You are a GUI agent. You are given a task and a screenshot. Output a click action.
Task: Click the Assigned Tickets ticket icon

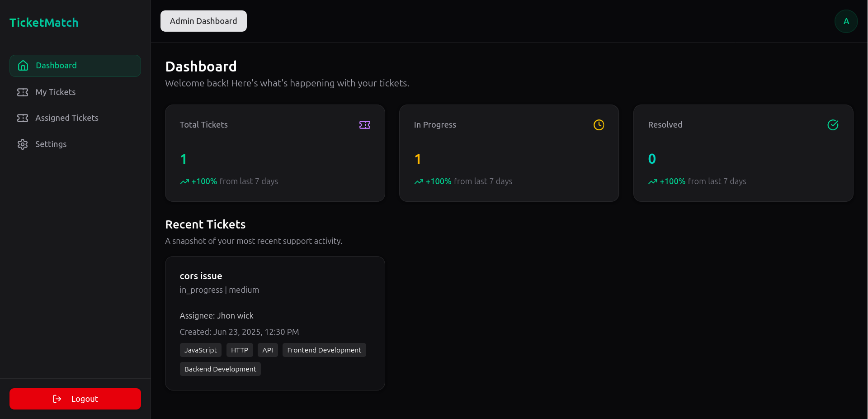[23, 118]
